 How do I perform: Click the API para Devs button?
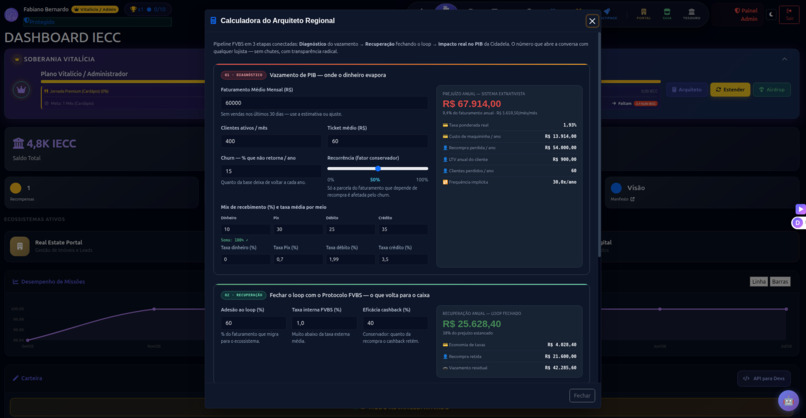tap(764, 378)
